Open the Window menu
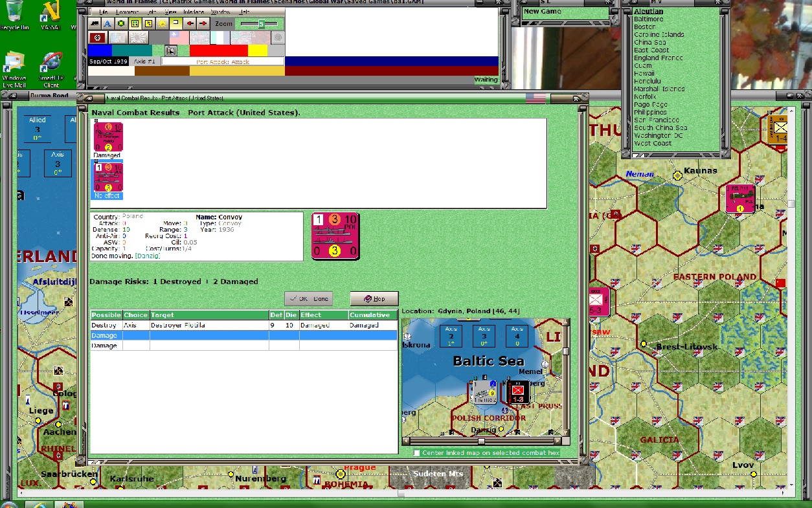This screenshot has height=508, width=812. click(220, 12)
